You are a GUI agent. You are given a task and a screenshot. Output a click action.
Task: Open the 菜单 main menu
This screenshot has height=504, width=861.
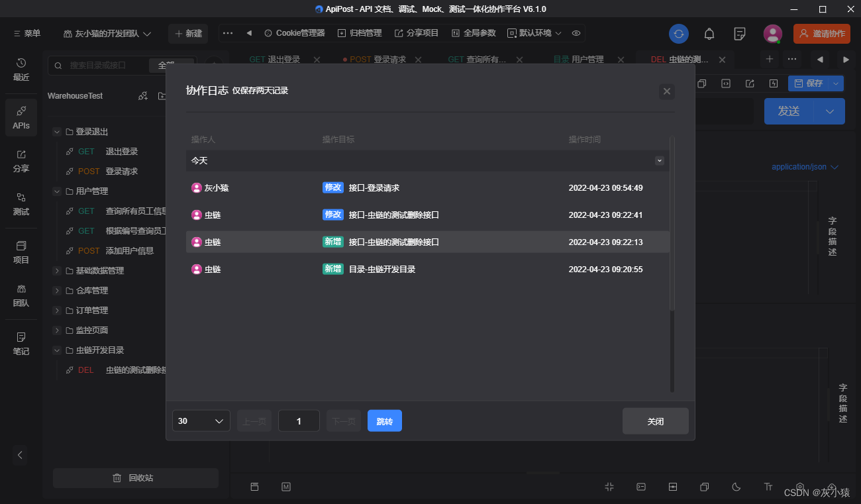27,33
